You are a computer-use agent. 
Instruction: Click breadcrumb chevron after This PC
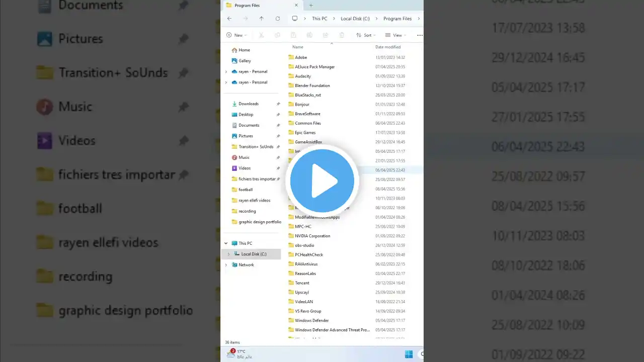click(334, 19)
